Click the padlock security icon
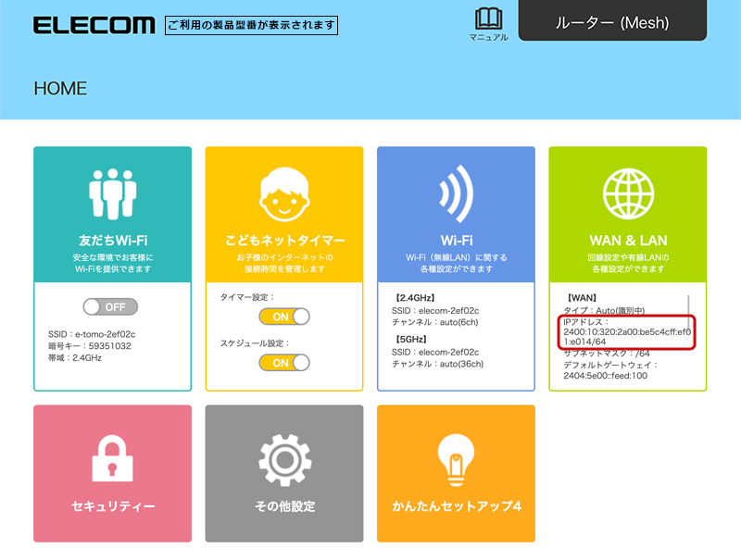Screen dimensions: 741x560 pyautogui.click(x=112, y=458)
